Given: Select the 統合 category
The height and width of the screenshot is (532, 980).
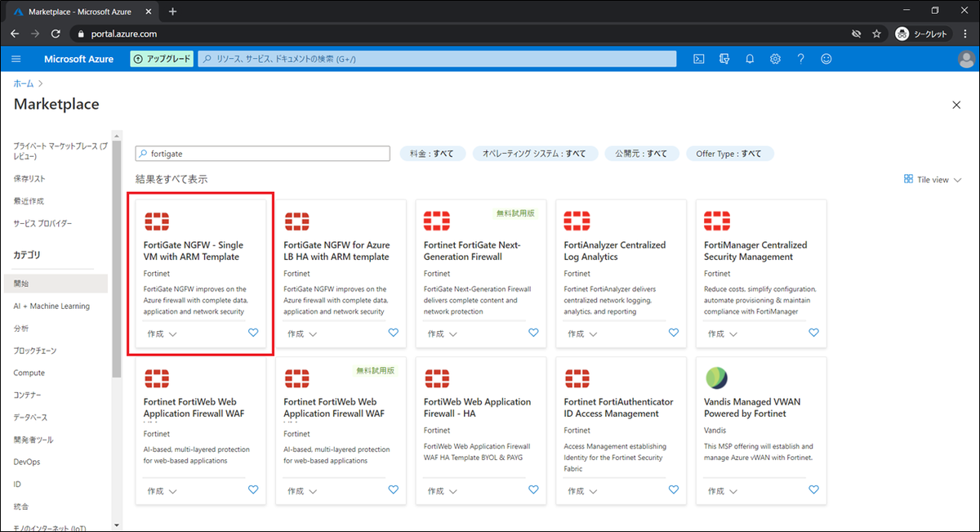Looking at the screenshot, I should (x=21, y=507).
